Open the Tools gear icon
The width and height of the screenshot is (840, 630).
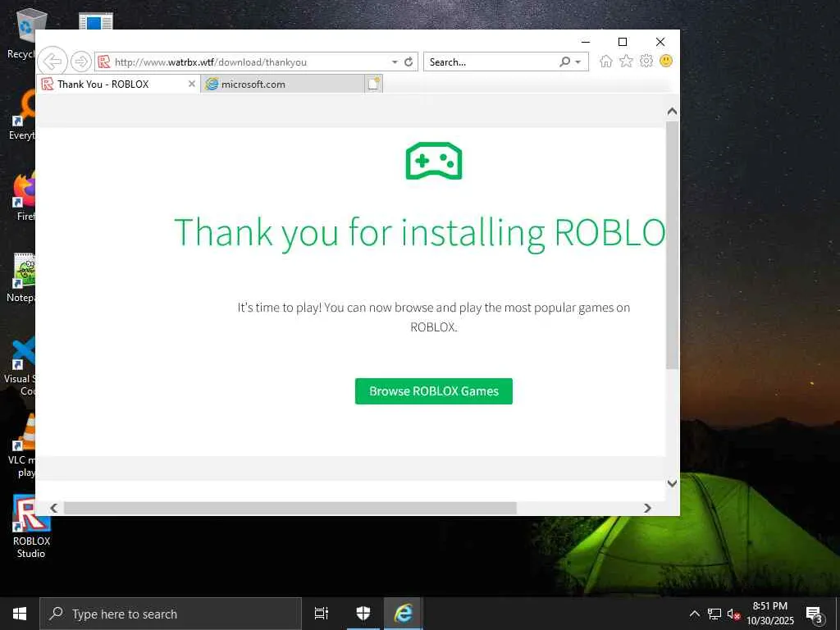tap(646, 61)
